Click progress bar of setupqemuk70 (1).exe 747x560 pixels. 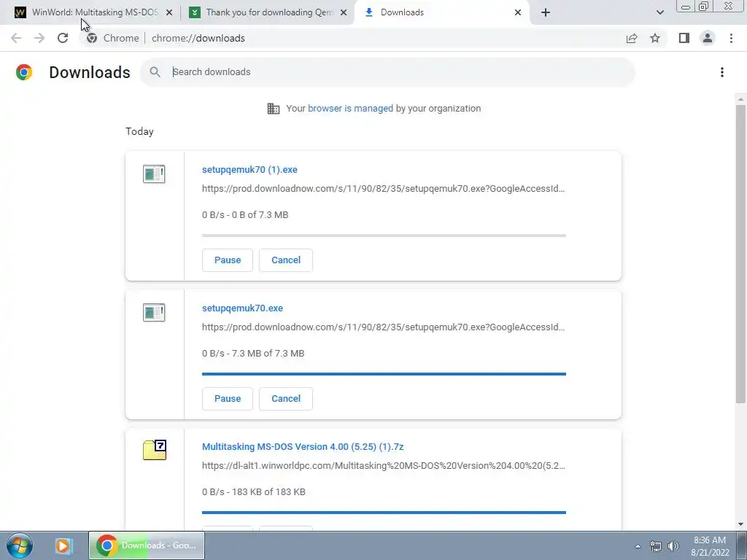point(384,236)
